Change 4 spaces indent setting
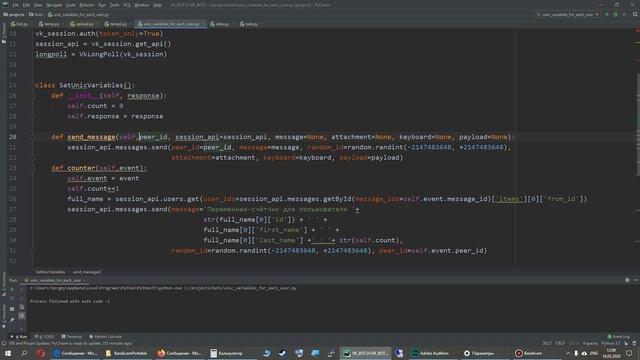640x360 pixels. click(590, 343)
